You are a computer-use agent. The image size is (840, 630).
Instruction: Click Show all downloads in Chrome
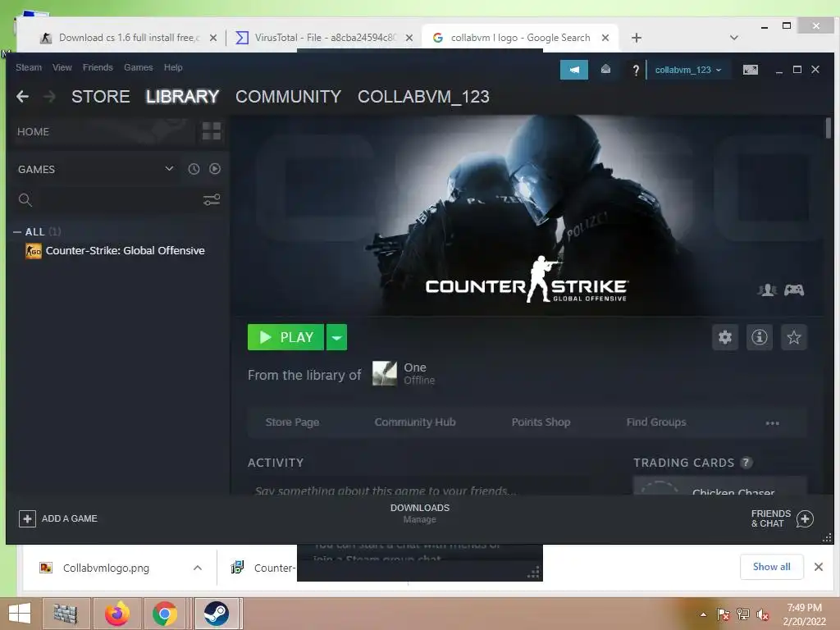coord(771,567)
